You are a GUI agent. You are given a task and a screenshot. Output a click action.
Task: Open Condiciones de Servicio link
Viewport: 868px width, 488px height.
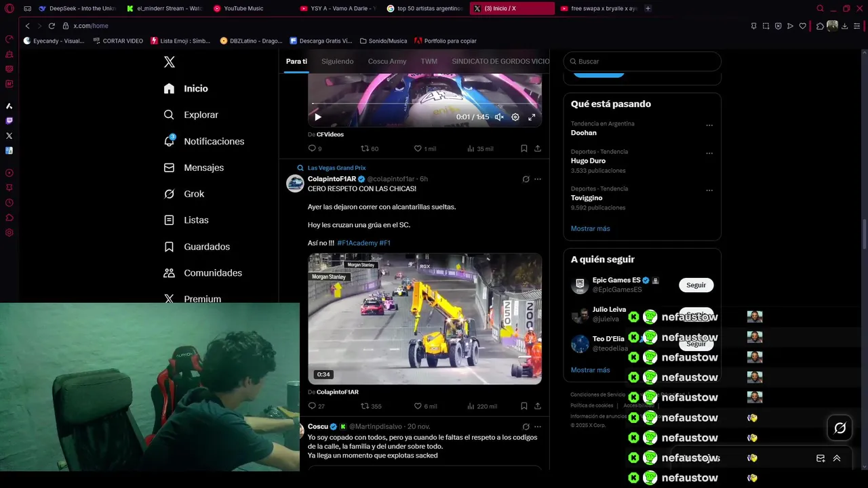pyautogui.click(x=597, y=394)
